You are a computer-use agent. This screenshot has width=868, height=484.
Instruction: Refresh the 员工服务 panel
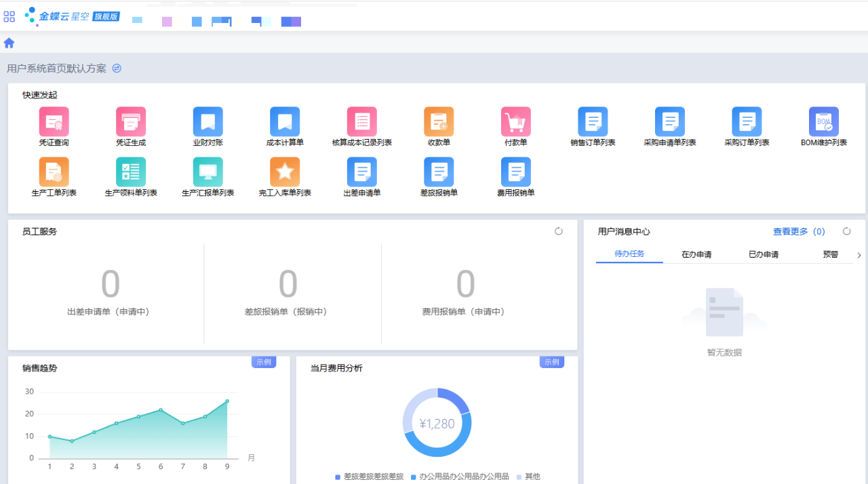559,231
